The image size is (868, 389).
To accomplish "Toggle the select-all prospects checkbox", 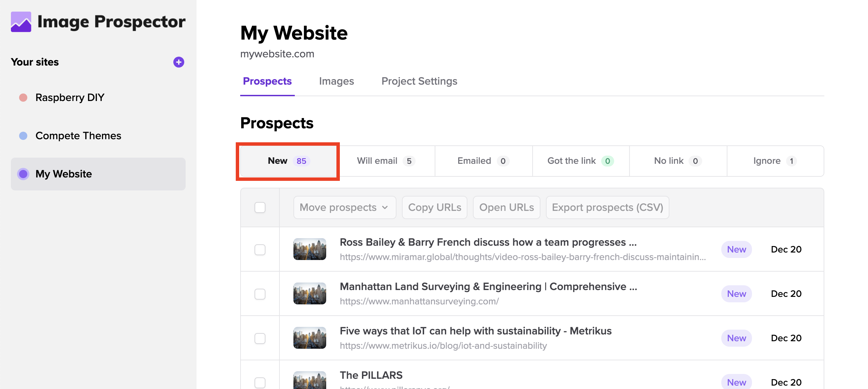I will tap(260, 207).
